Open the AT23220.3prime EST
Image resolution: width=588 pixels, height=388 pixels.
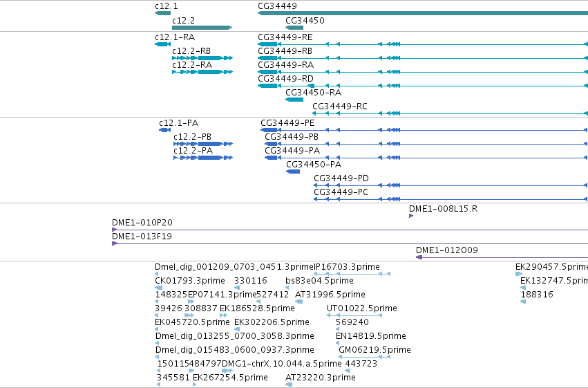[289, 385]
